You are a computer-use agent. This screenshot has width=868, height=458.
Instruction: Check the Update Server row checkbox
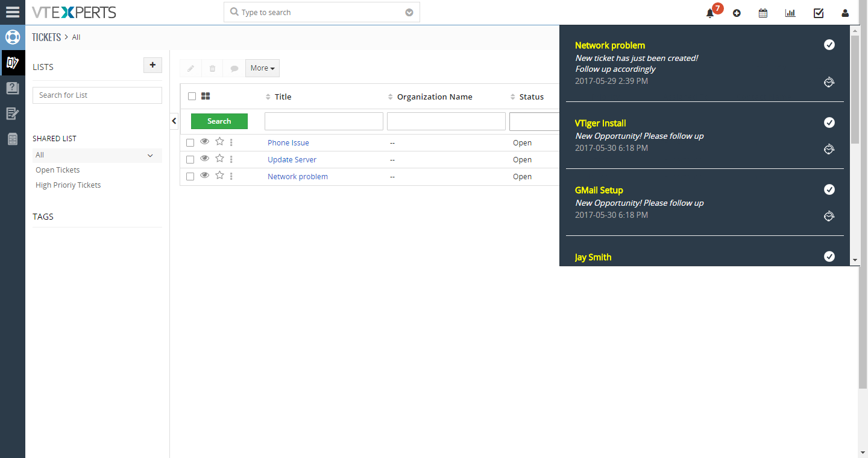tap(190, 160)
